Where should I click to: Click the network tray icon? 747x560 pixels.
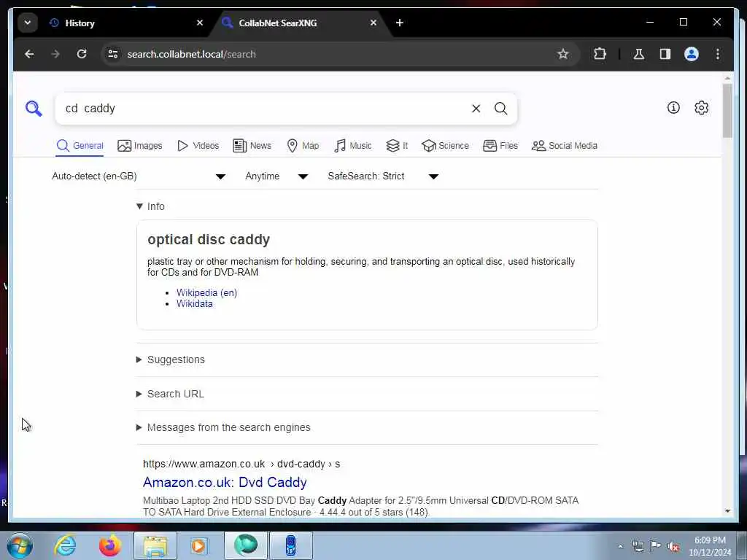pos(638,546)
